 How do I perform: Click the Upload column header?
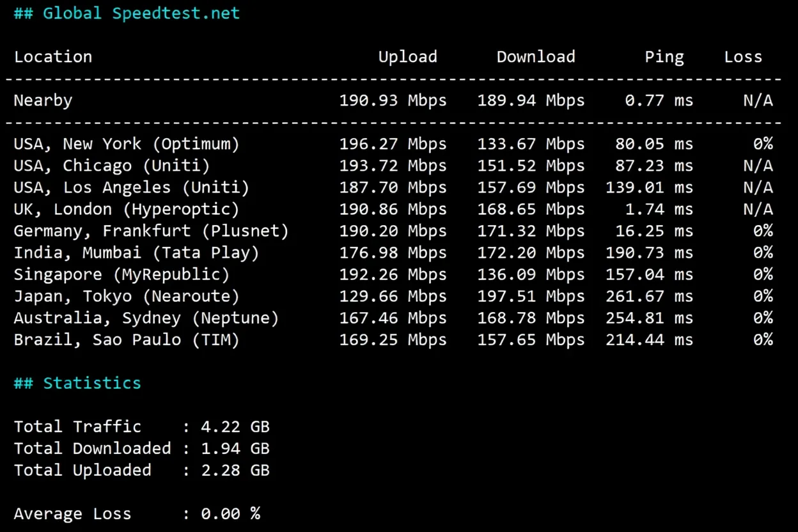tap(407, 56)
